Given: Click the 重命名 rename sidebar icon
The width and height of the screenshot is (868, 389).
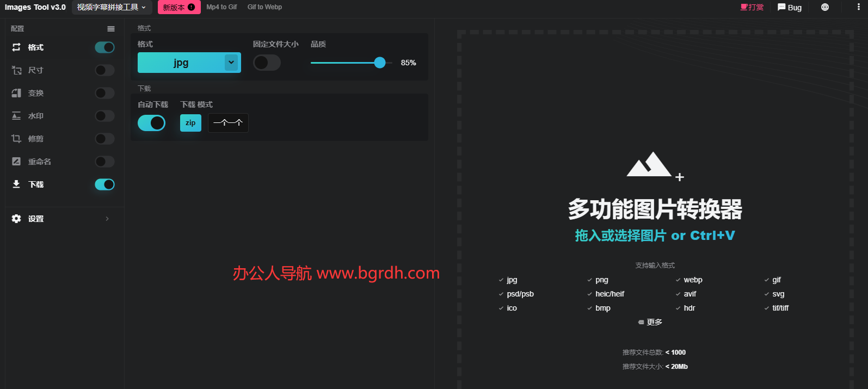Looking at the screenshot, I should [x=16, y=162].
